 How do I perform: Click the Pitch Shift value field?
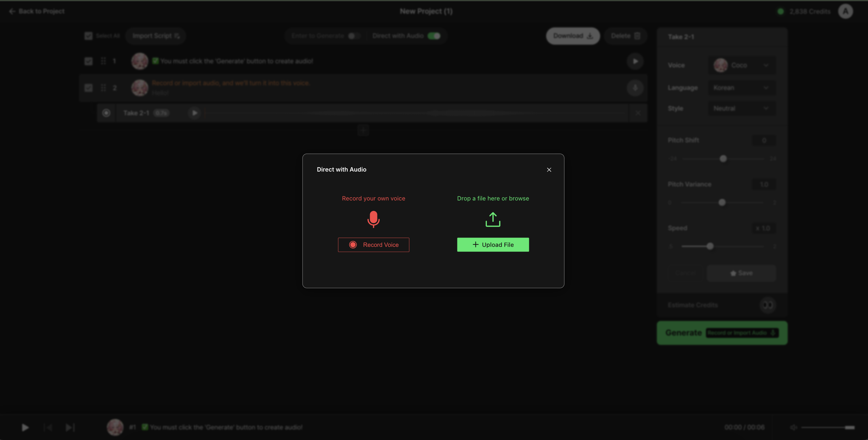point(764,140)
